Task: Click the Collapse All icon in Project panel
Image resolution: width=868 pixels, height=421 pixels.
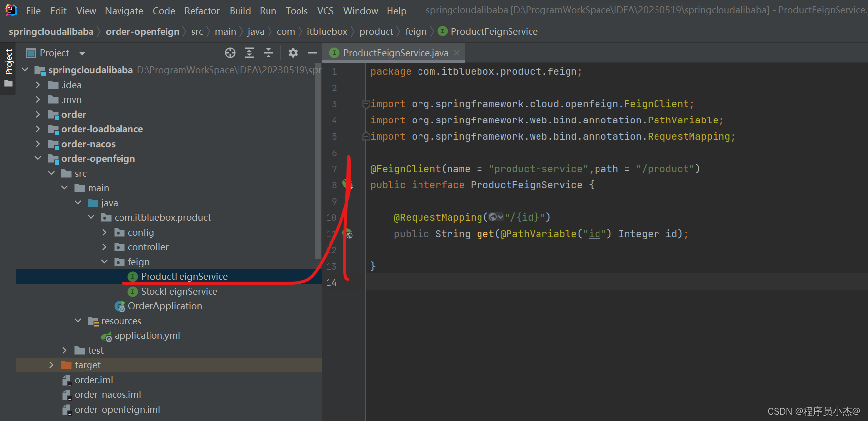Action: pos(269,53)
